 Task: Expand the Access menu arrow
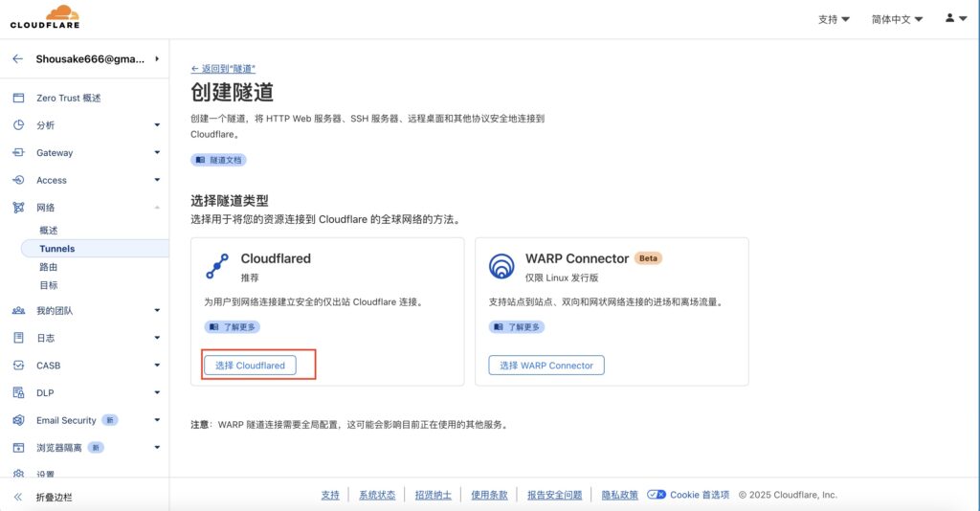tap(157, 180)
